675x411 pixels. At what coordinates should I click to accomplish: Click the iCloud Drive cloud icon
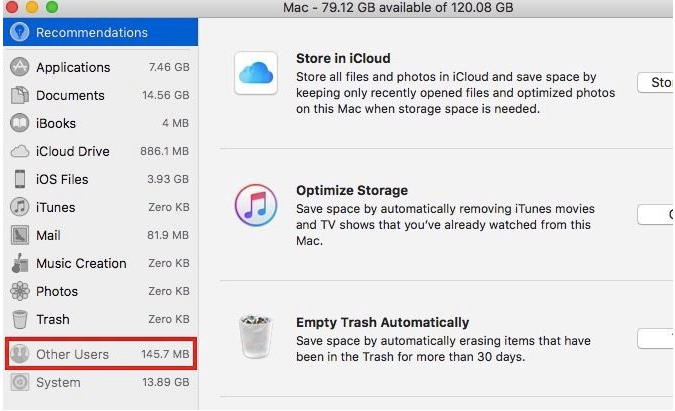[x=19, y=151]
